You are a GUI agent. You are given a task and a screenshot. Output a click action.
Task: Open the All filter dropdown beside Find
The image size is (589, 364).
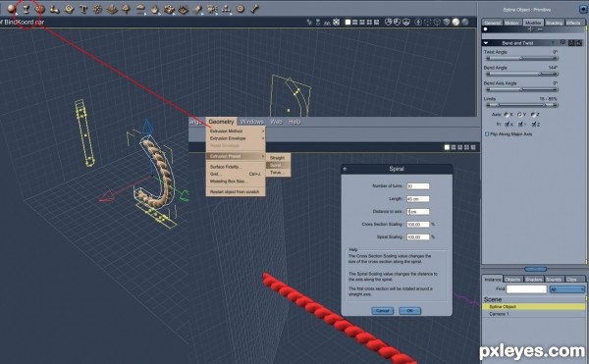pos(567,289)
